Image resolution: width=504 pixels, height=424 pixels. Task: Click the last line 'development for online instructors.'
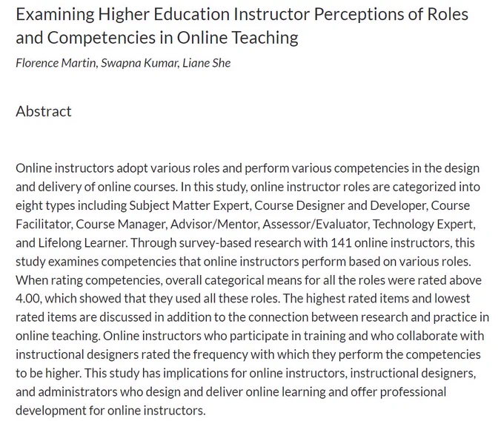coord(110,411)
